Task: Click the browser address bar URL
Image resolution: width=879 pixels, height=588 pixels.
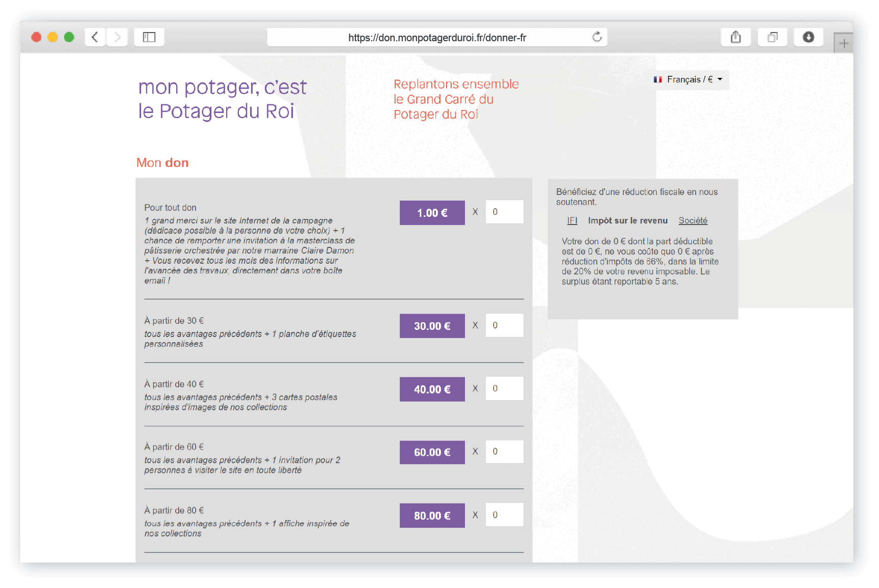Action: (x=437, y=38)
